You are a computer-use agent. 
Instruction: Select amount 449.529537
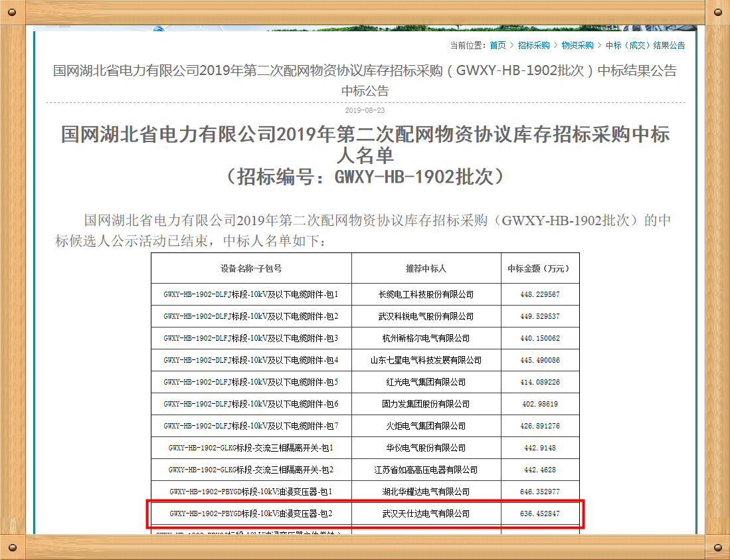540,317
